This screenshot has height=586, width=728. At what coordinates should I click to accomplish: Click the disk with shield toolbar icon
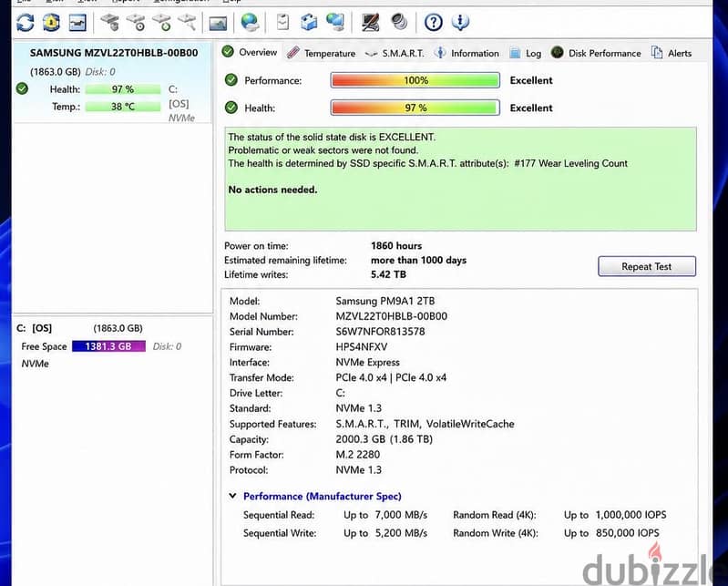point(110,22)
